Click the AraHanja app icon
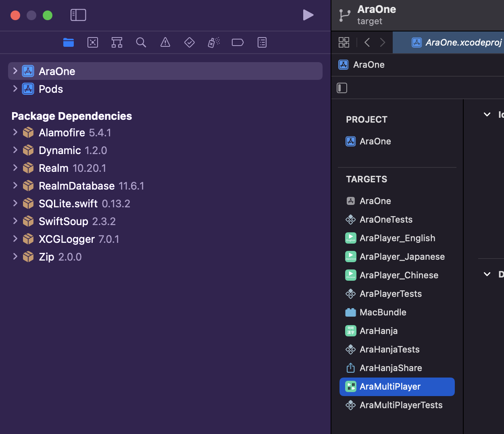The image size is (504, 434). [351, 331]
